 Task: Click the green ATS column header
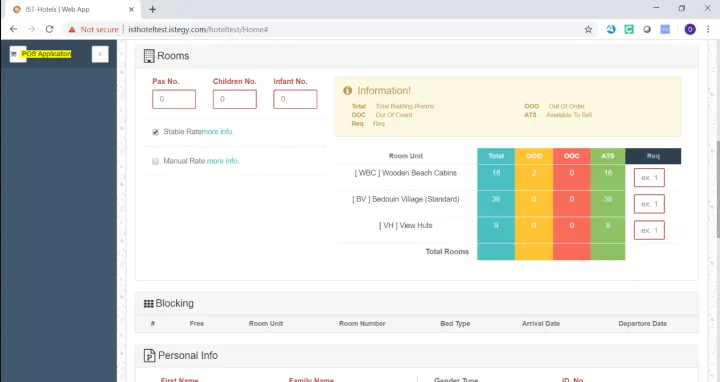click(608, 156)
